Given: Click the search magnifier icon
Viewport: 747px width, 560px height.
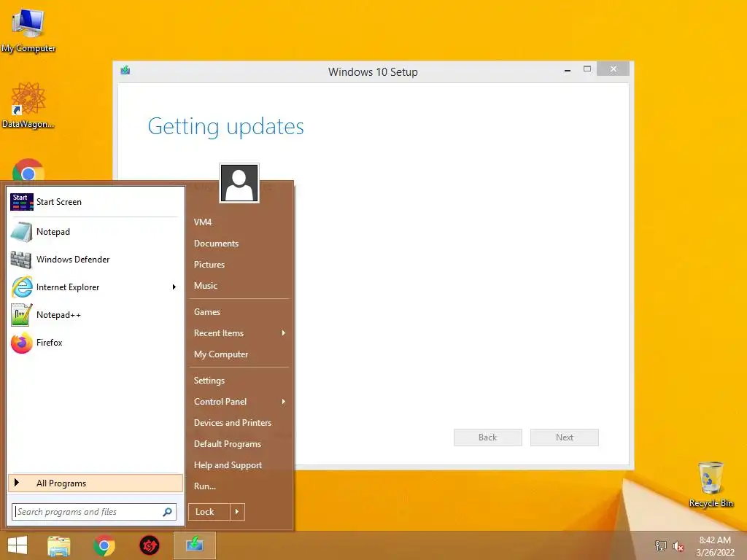Looking at the screenshot, I should tap(167, 512).
